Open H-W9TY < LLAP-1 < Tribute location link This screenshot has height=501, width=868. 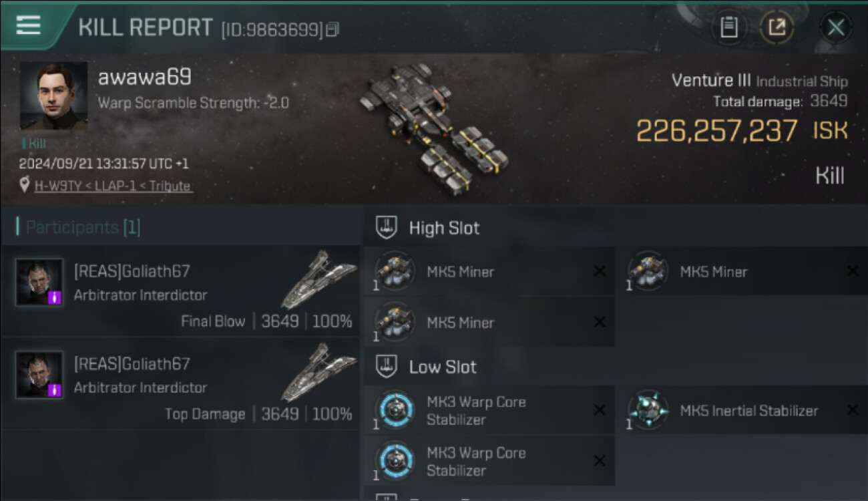[x=114, y=186]
